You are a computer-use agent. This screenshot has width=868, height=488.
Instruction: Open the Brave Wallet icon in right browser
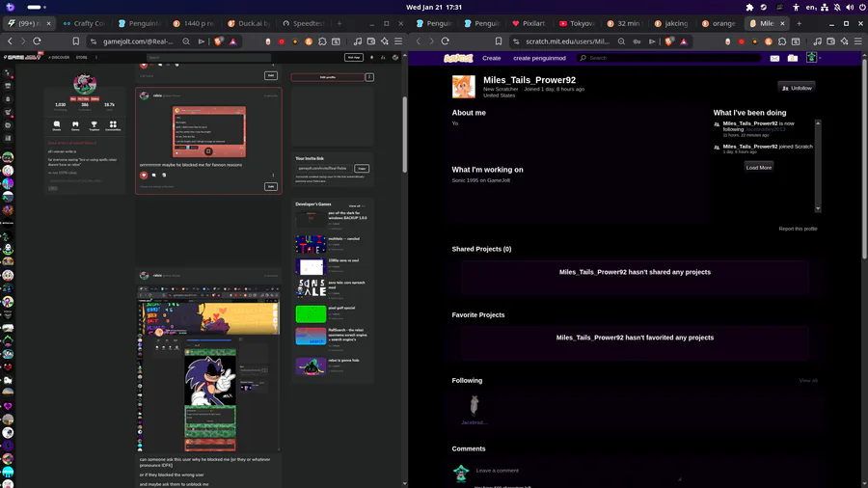(x=831, y=41)
